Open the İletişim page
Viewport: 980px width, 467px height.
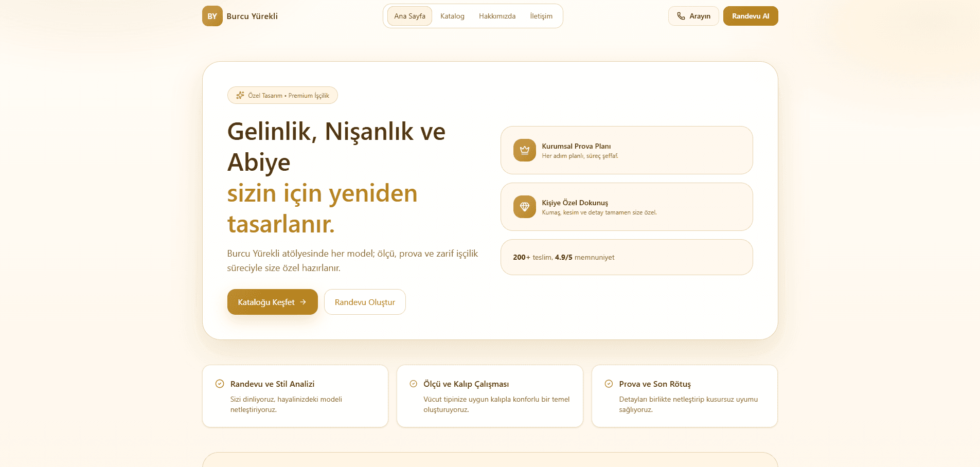point(541,16)
